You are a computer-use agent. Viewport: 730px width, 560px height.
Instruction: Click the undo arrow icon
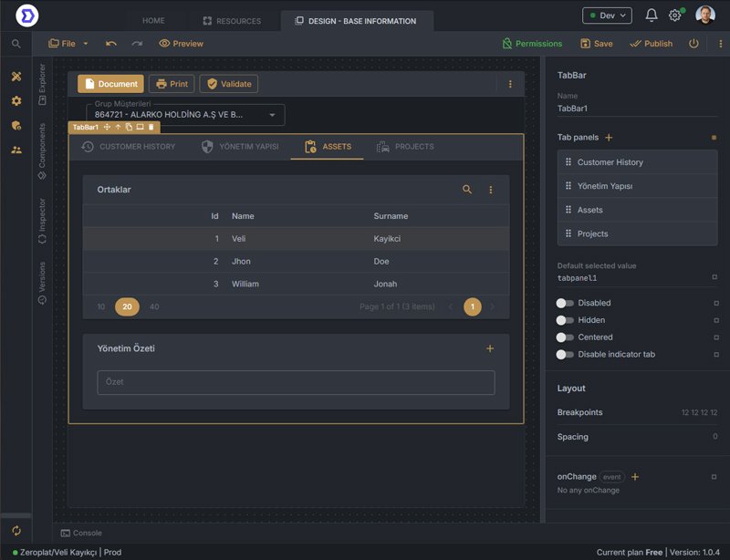point(111,43)
